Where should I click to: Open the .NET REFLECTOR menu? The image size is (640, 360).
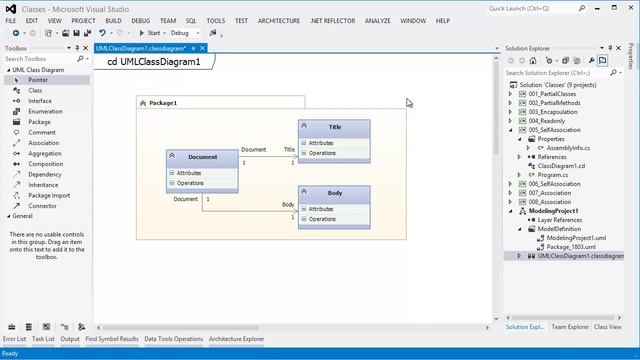click(x=332, y=21)
